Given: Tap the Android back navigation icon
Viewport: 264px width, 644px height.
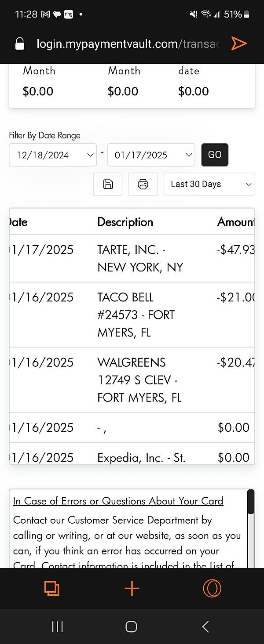Looking at the screenshot, I should [205, 626].
